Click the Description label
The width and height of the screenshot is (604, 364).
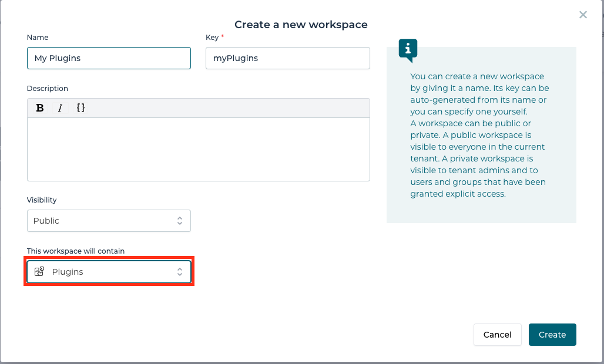point(47,88)
